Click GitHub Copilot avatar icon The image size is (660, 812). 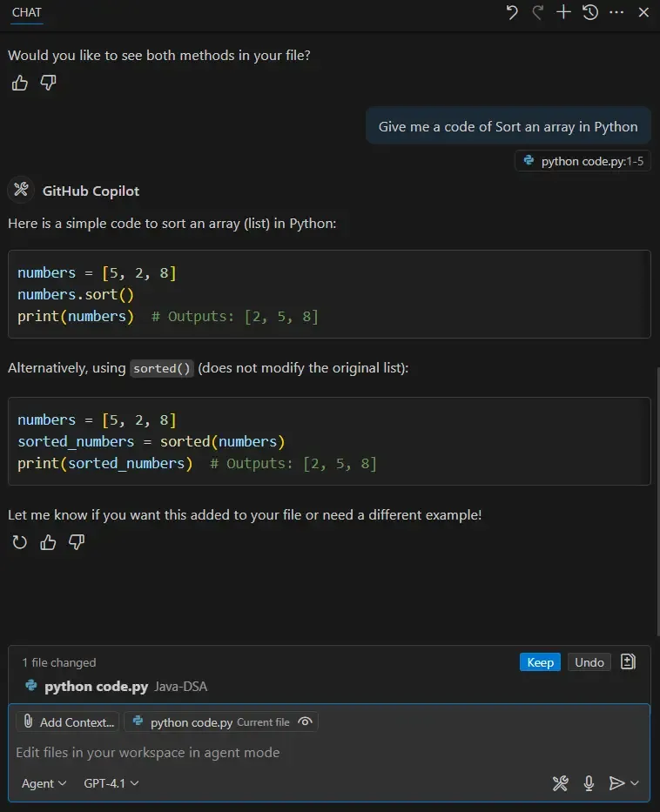coord(21,190)
